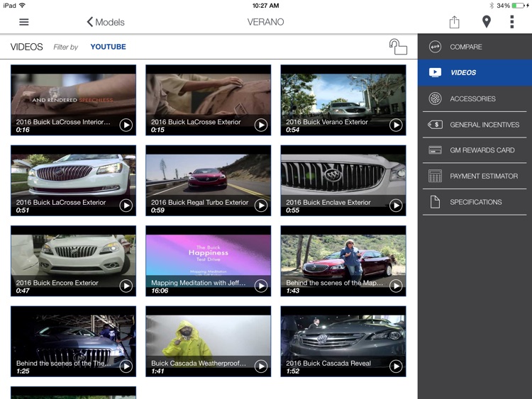Screen dimensions: 532x399
Task: Tap the specifications document icon
Action: 435,202
